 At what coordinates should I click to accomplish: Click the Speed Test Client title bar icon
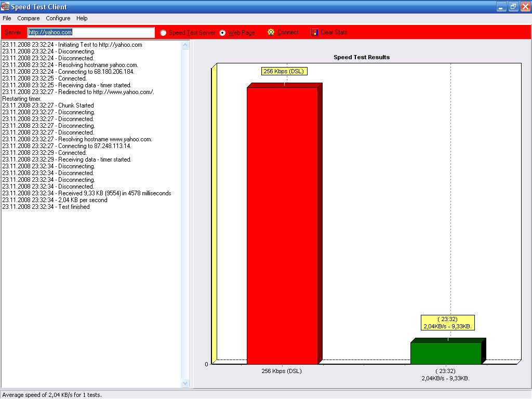6,7
